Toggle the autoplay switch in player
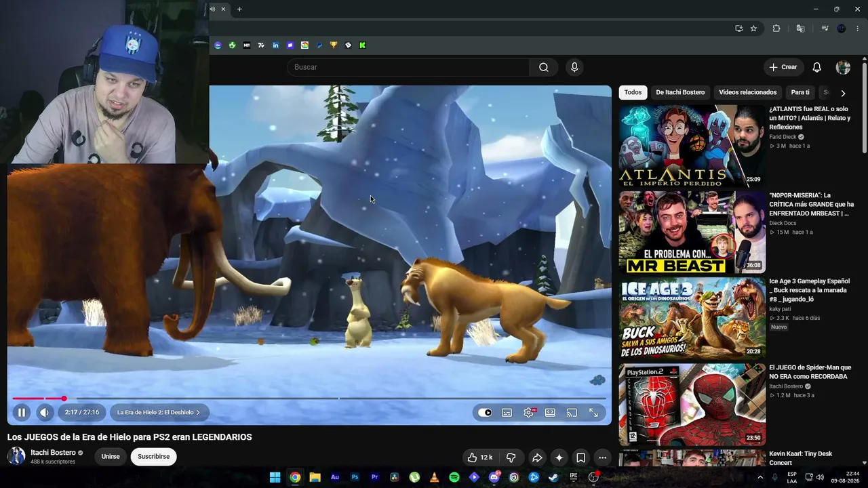868x488 pixels. tap(485, 412)
